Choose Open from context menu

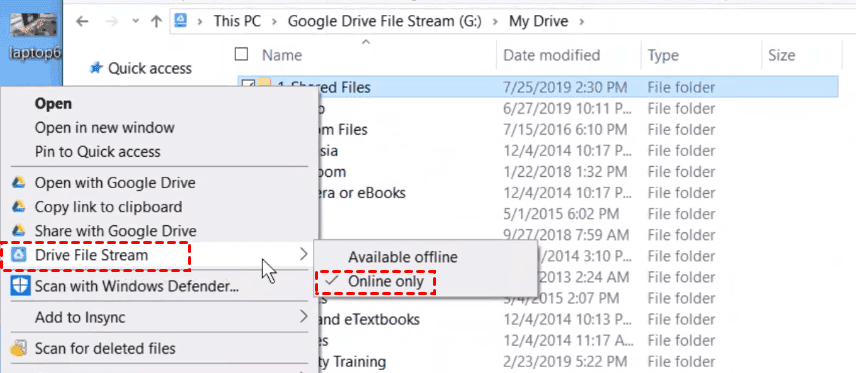53,104
